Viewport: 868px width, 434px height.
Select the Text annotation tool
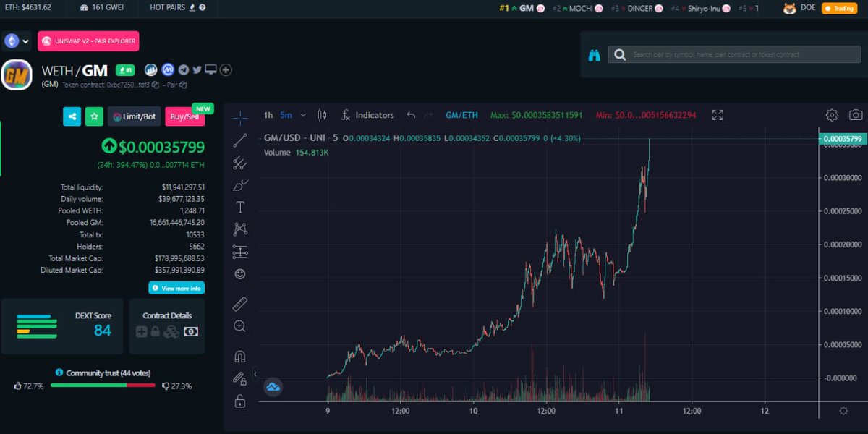[x=240, y=207]
